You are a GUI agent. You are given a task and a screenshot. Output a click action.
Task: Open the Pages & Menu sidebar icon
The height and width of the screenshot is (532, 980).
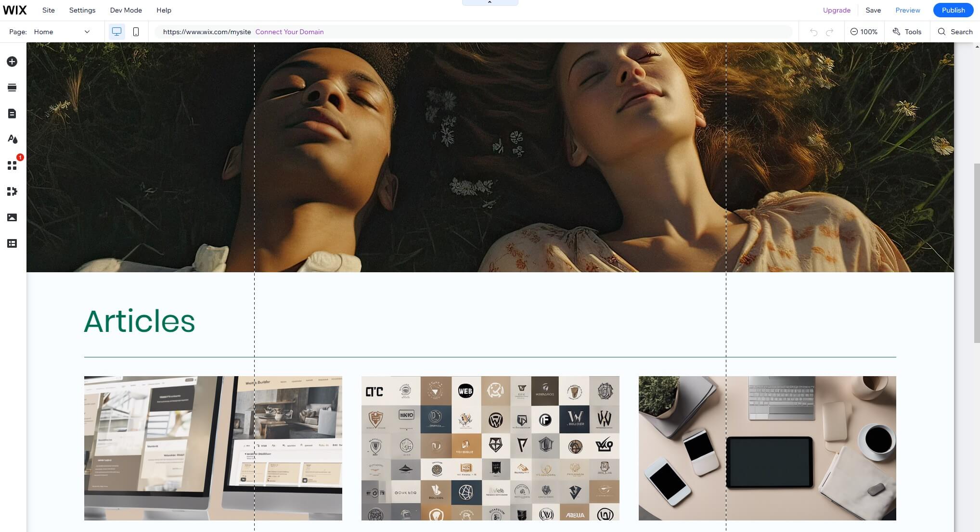[x=12, y=114]
